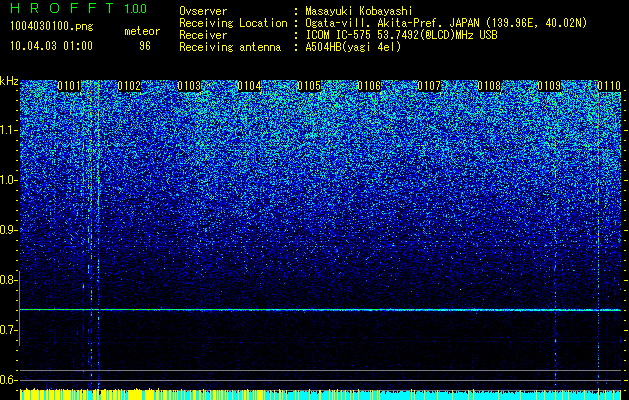Click the 'Receiver' field label

click(x=203, y=35)
